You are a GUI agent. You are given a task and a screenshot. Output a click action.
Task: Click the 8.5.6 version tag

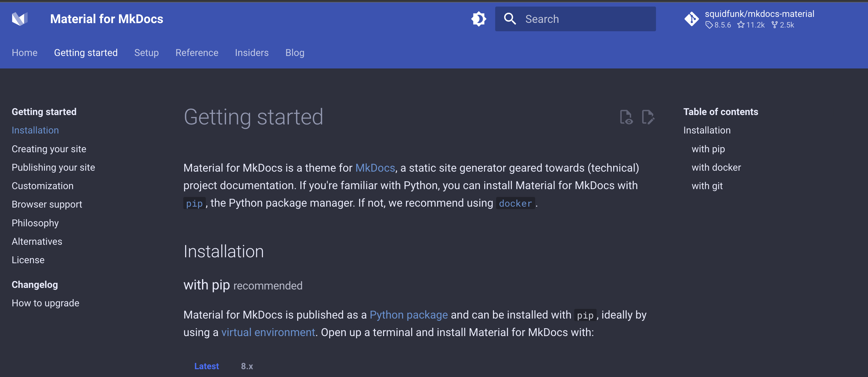pos(718,25)
